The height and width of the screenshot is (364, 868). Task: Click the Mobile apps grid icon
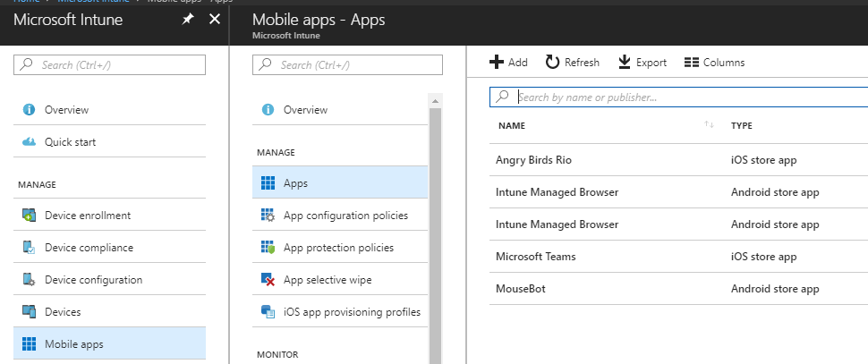pos(29,344)
